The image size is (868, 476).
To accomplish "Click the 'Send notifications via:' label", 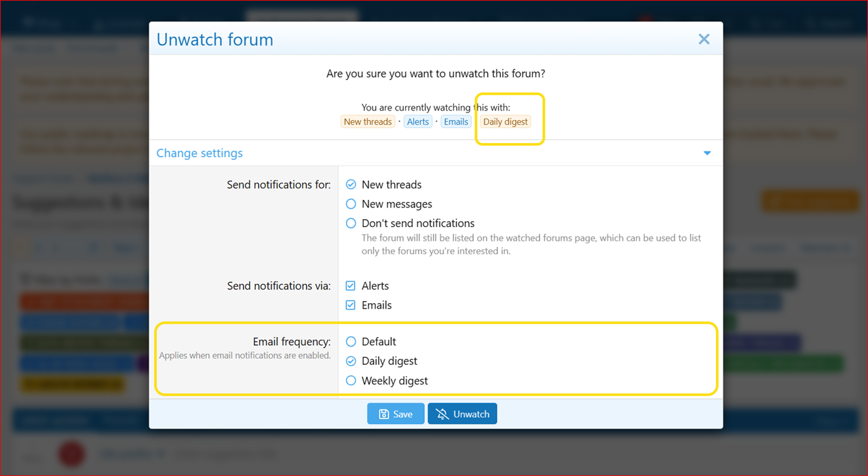I will pos(279,286).
